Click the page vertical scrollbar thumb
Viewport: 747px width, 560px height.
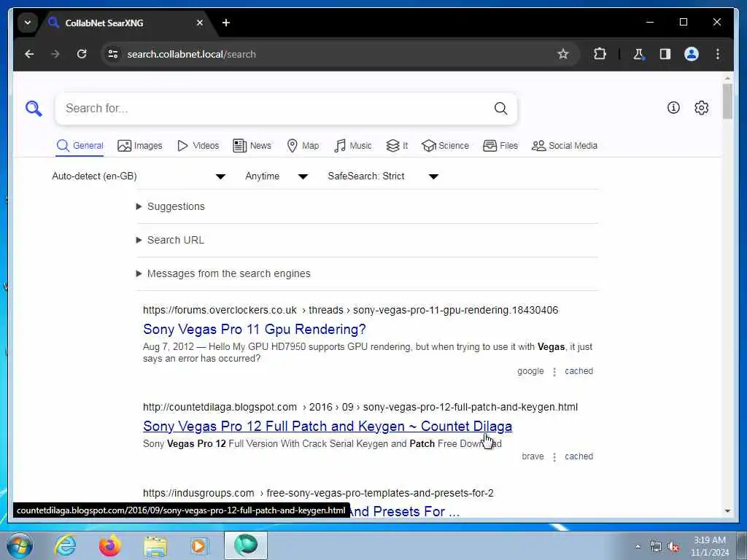tap(727, 101)
